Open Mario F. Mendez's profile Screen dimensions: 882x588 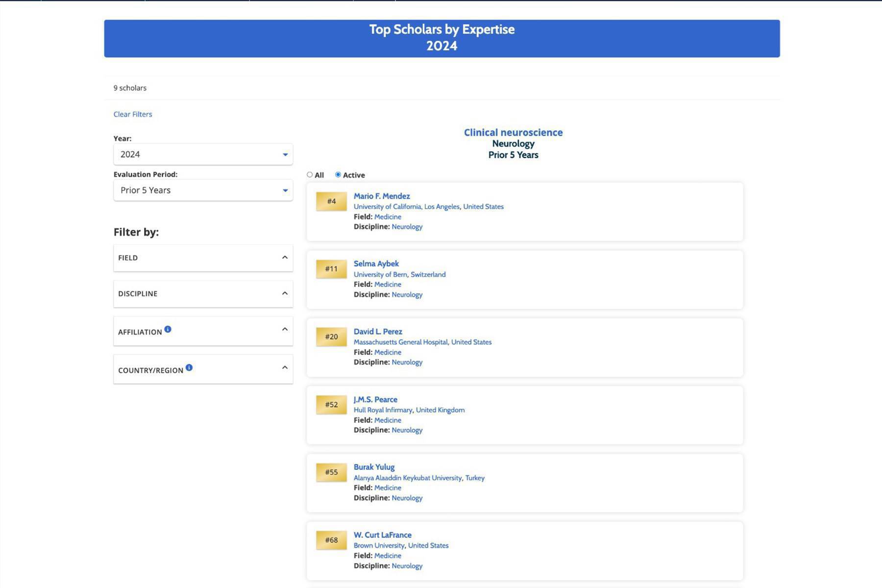(x=382, y=196)
